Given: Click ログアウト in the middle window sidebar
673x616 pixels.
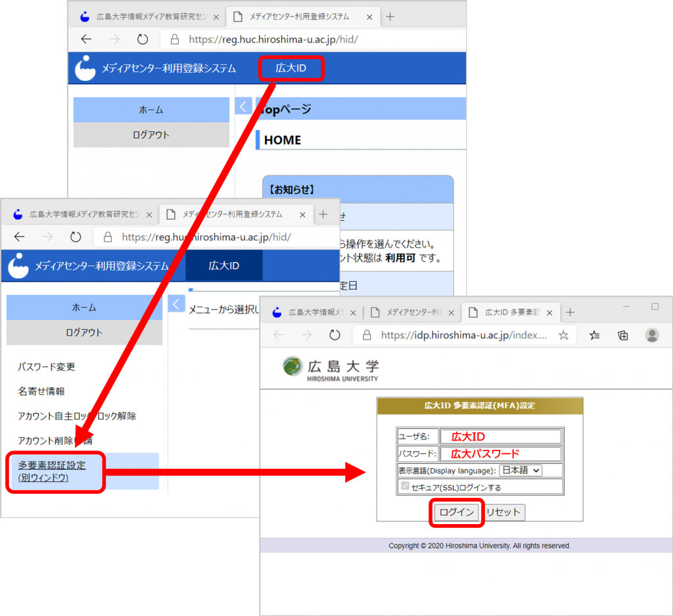Looking at the screenshot, I should pos(84,332).
